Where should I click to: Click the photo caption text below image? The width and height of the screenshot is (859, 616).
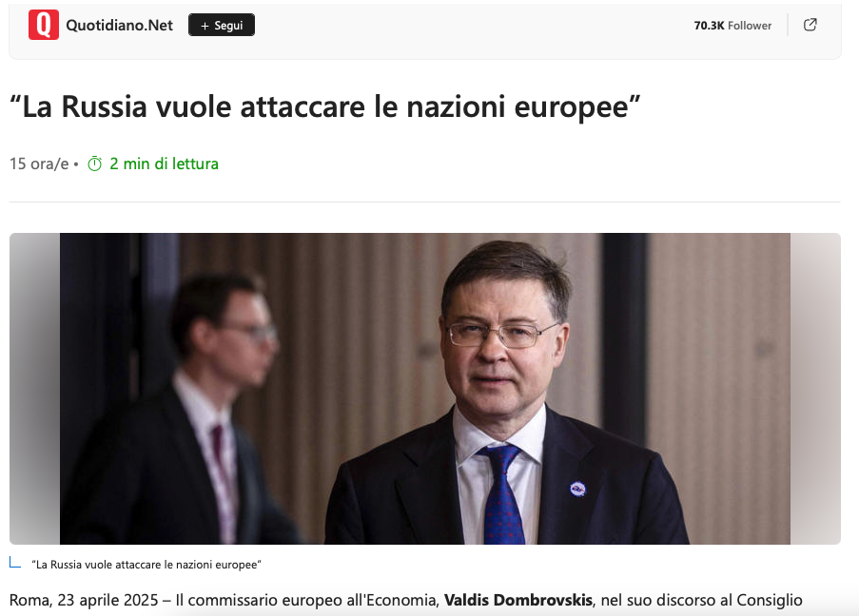tap(146, 565)
